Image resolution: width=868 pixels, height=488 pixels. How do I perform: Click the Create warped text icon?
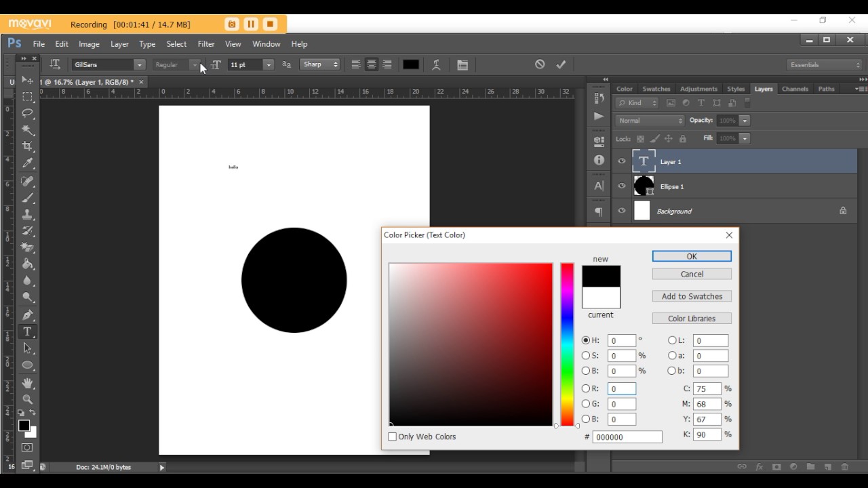436,65
